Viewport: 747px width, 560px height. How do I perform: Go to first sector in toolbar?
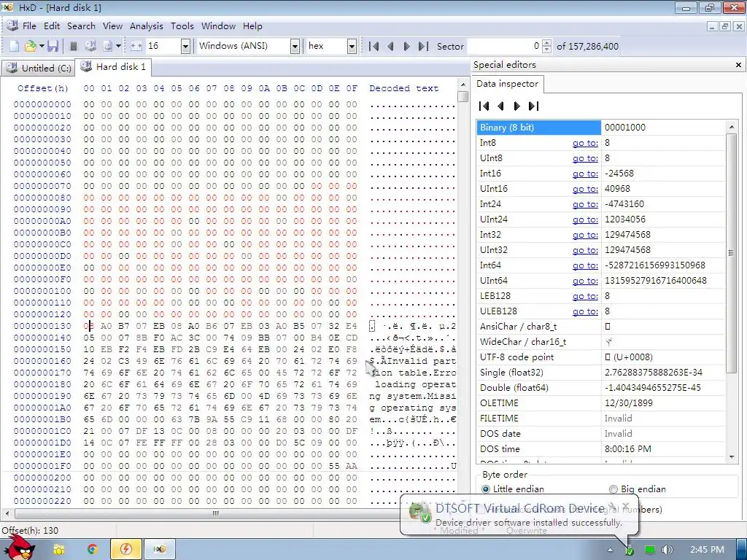coord(374,46)
